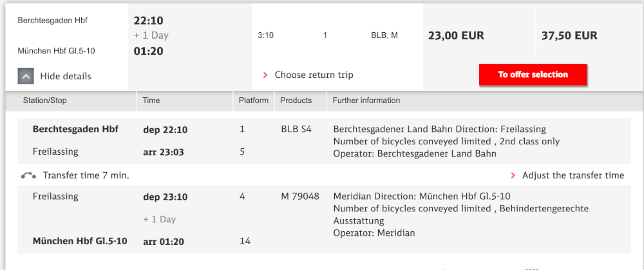
Task: Click Transfer time 7 min. text
Action: (x=86, y=175)
